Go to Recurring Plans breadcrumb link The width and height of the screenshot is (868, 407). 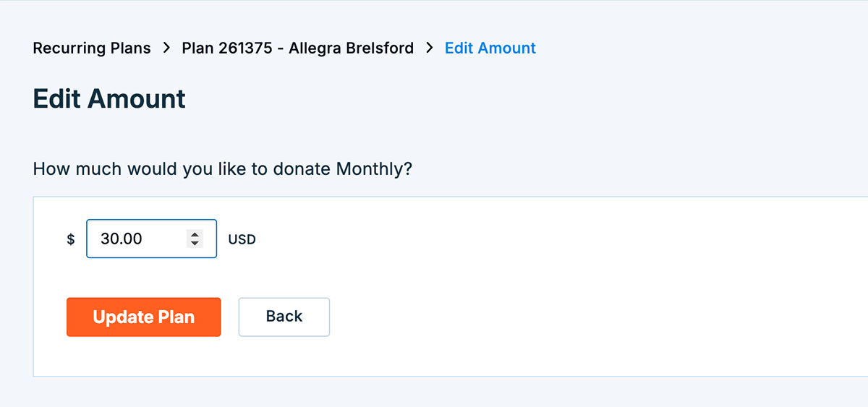(x=92, y=48)
